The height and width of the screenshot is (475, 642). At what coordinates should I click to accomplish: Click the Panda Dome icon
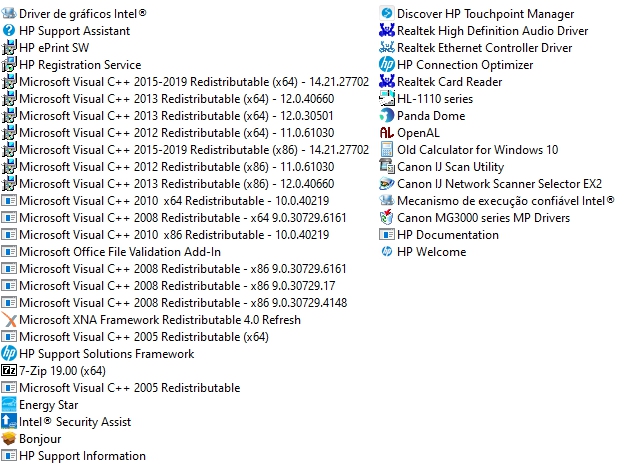[387, 115]
